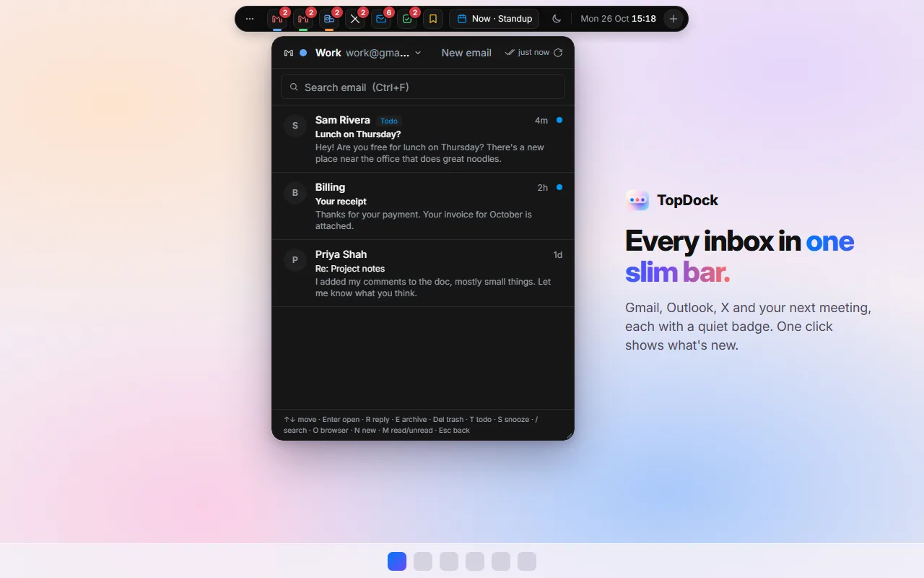Refresh the Work inbox

tap(558, 53)
